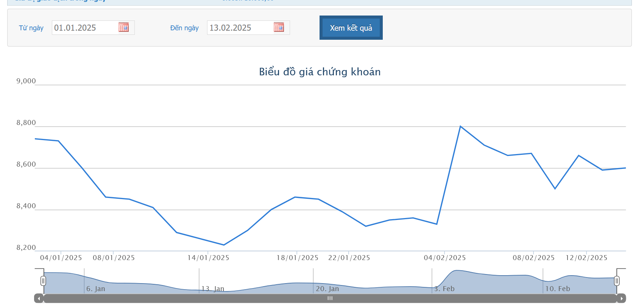Jump to 6. Jan in the navigator
The image size is (644, 307).
tap(95, 288)
